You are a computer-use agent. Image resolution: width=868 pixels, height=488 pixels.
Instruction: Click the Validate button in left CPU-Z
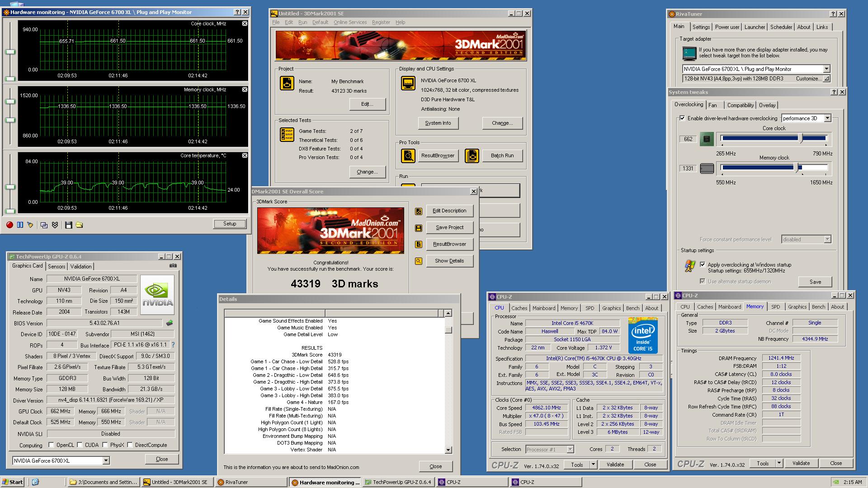coord(615,465)
